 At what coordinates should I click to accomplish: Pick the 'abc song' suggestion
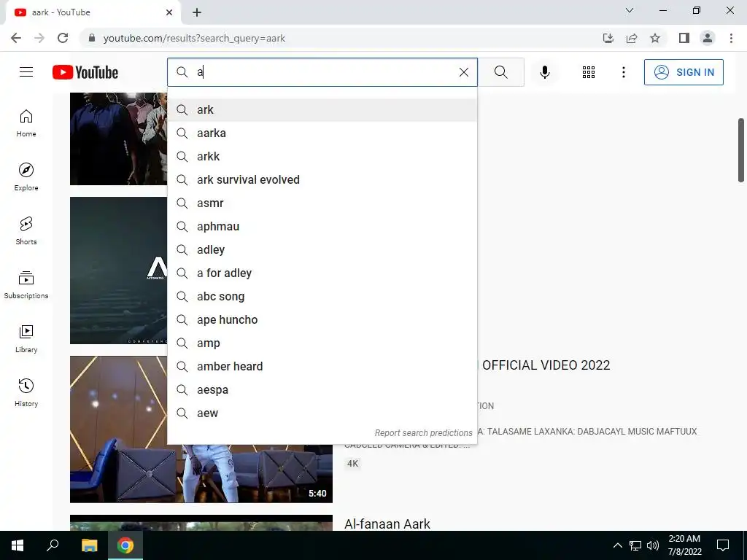pos(322,297)
